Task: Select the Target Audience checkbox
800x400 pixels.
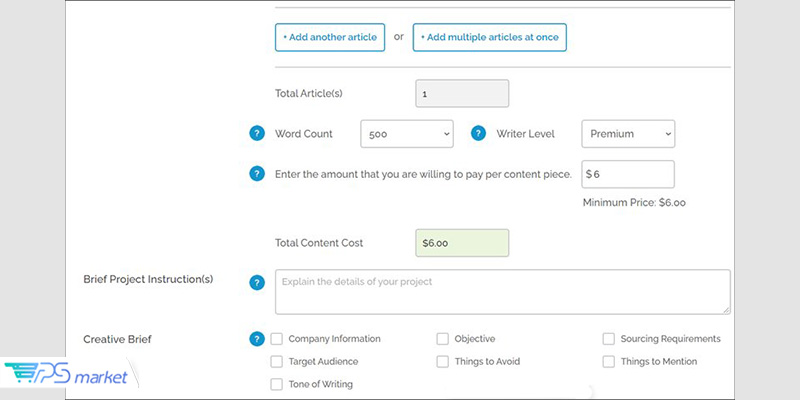Action: click(277, 361)
